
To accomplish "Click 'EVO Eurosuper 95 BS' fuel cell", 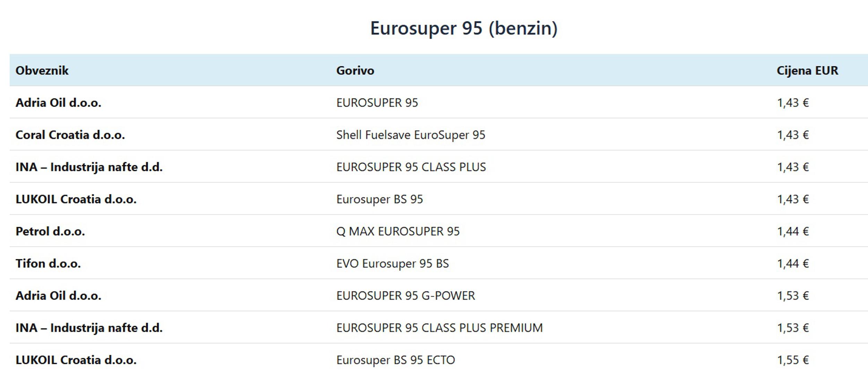I will (392, 264).
